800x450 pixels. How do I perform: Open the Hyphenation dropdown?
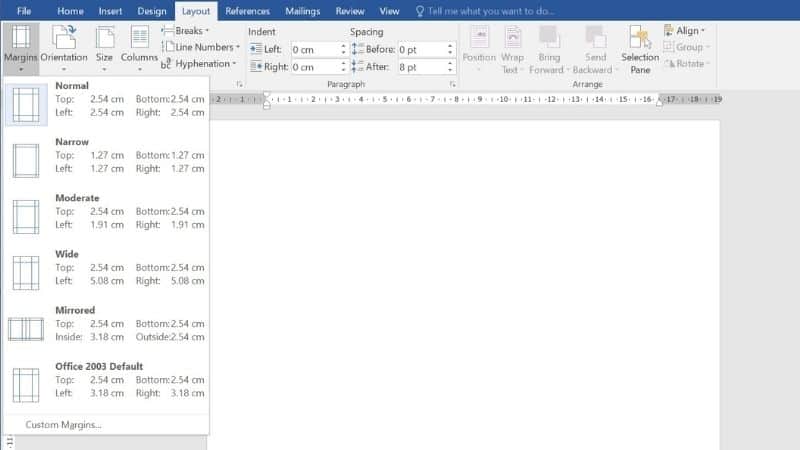tap(199, 64)
